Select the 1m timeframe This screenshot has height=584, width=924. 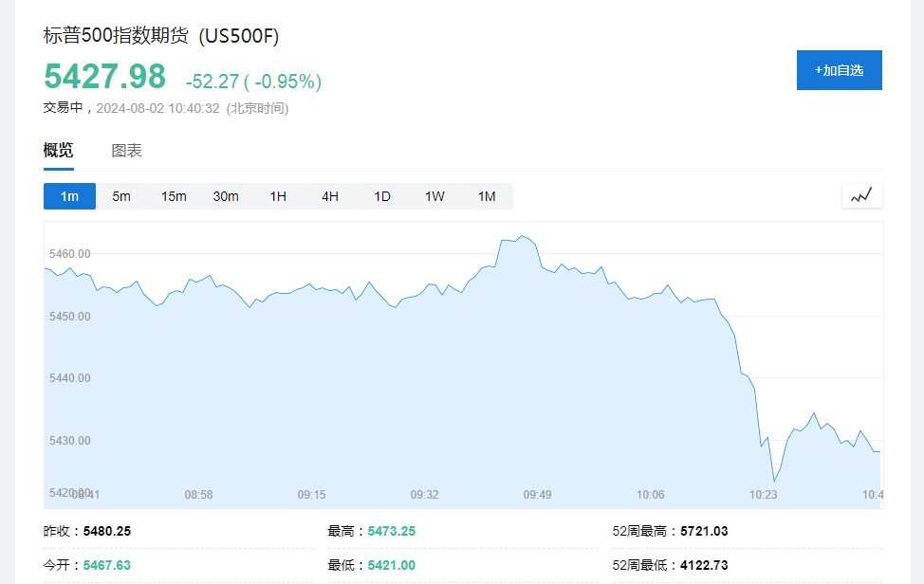[x=69, y=196]
